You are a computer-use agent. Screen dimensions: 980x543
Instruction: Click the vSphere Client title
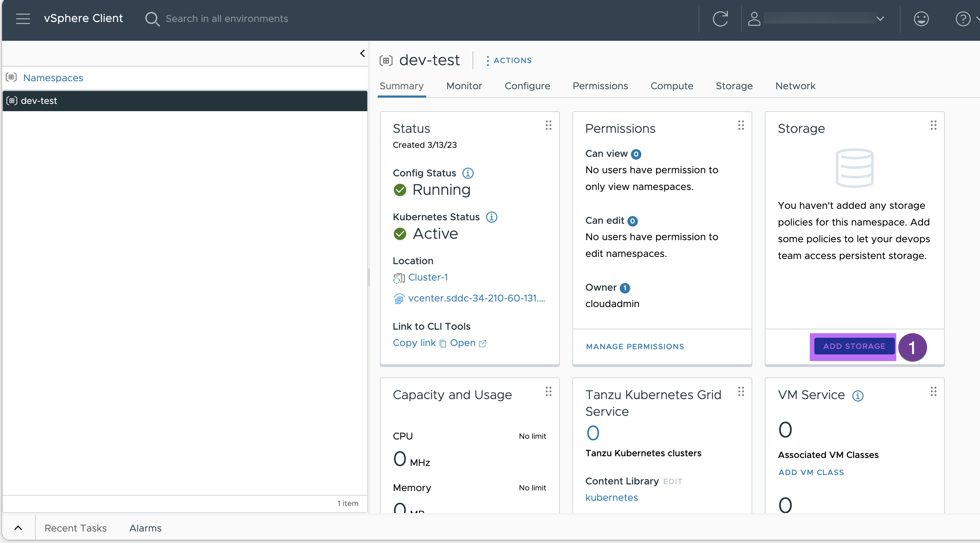(83, 18)
